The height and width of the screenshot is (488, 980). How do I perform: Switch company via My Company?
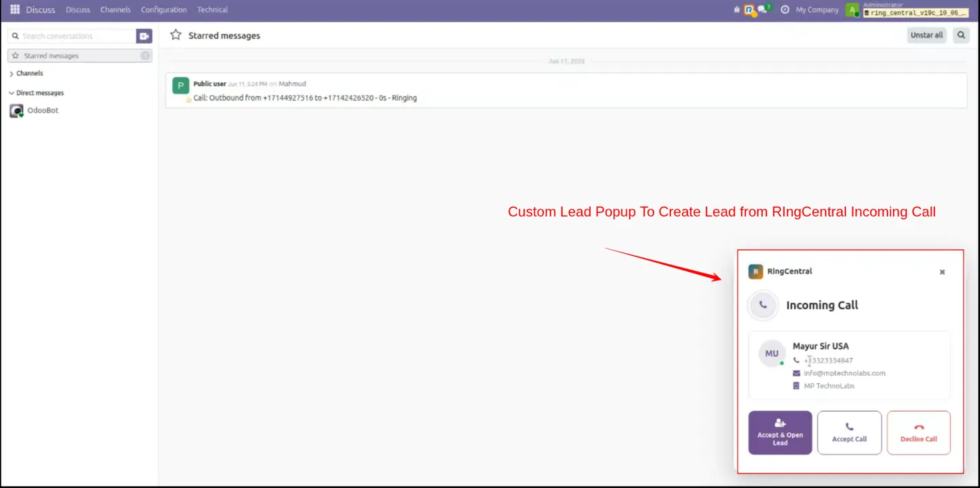[817, 10]
